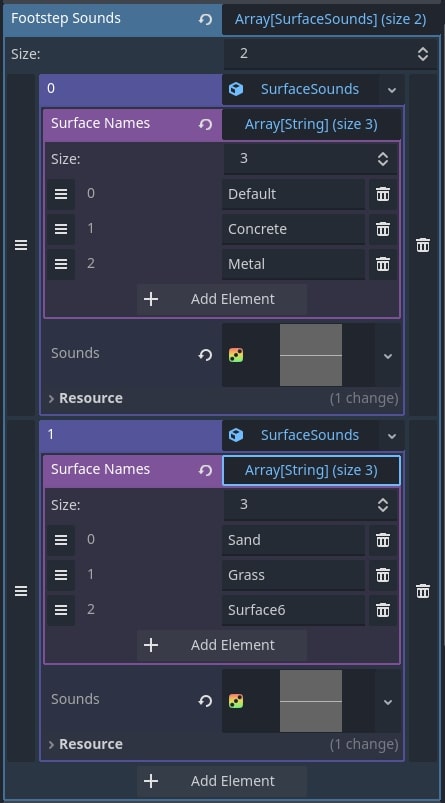Grab the reorder handle of SurfaceSounds element 0

click(21, 245)
